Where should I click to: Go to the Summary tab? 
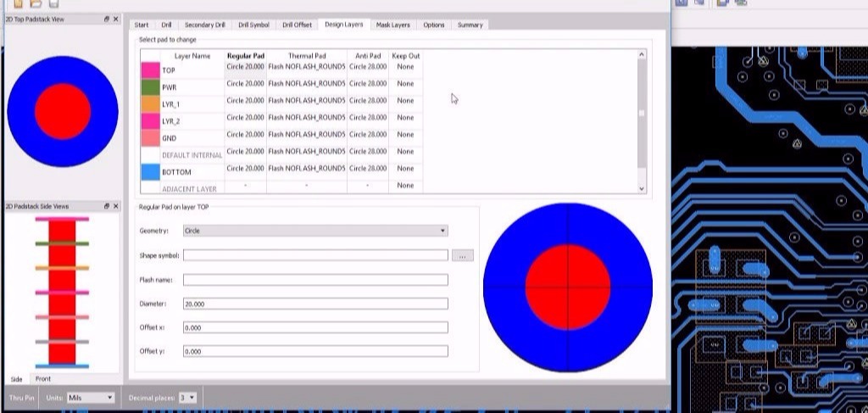(x=470, y=25)
